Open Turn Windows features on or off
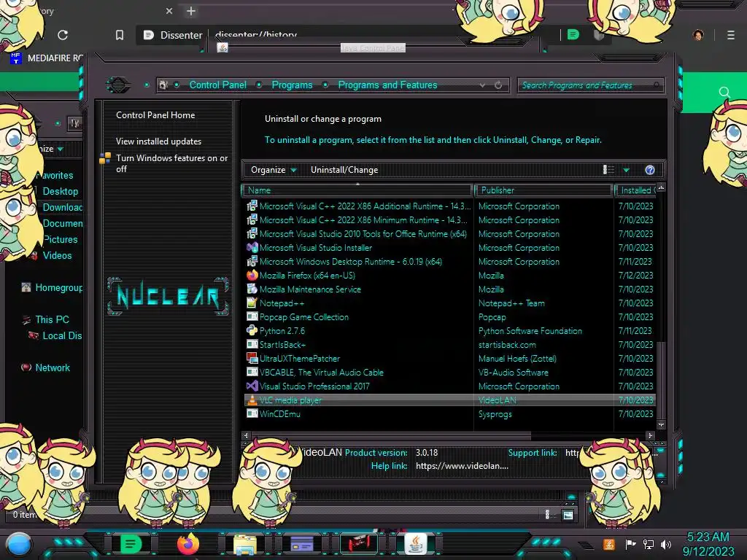The height and width of the screenshot is (560, 747). tap(172, 163)
